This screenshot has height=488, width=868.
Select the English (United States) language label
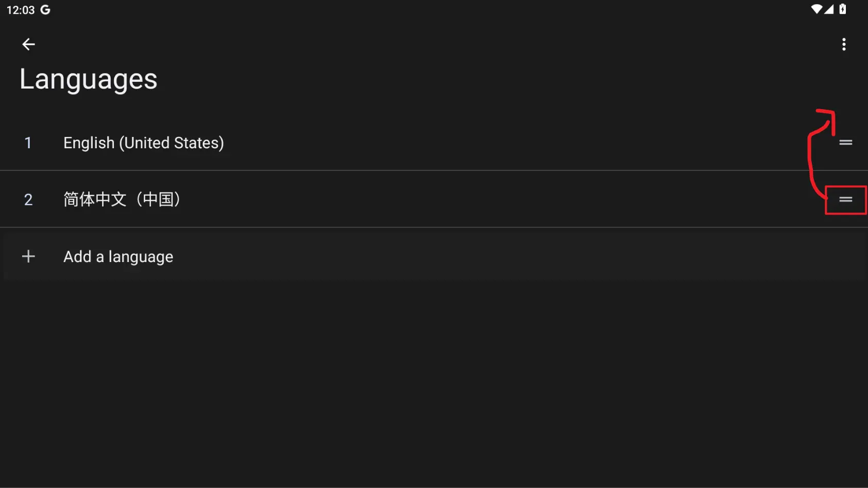tap(143, 143)
